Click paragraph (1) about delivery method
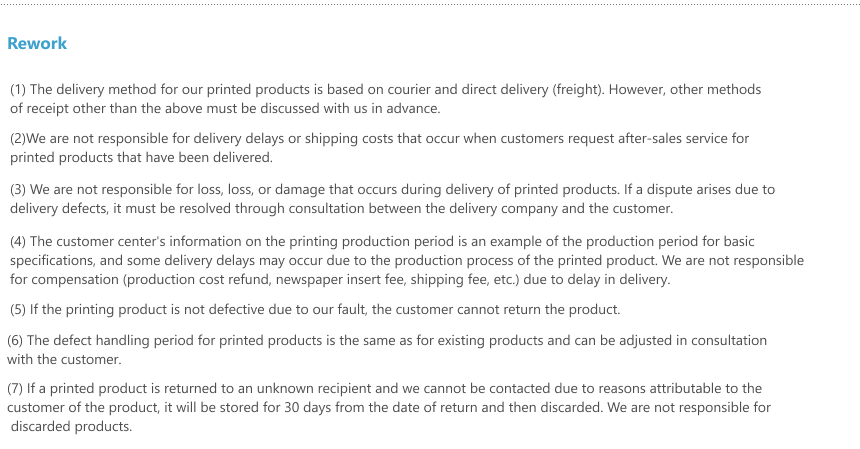The image size is (860, 449). coord(386,99)
